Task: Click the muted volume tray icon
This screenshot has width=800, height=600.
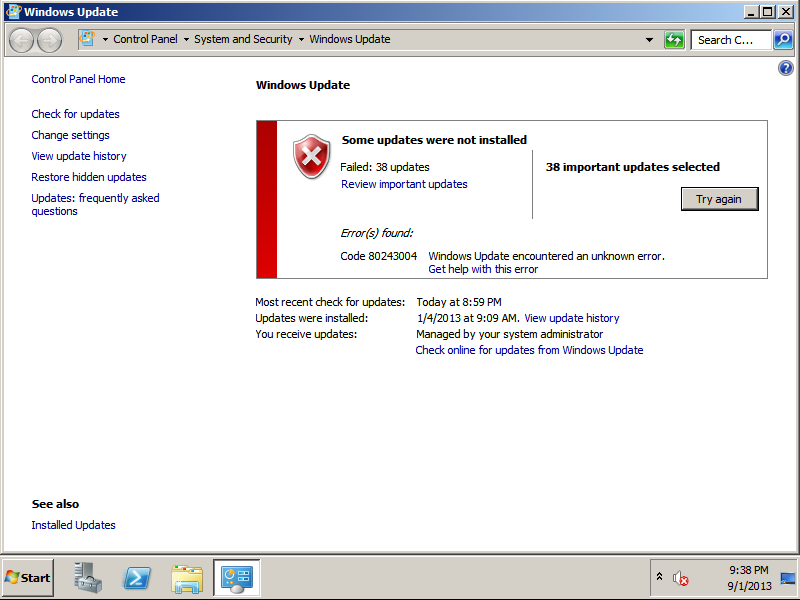Action: coord(680,578)
